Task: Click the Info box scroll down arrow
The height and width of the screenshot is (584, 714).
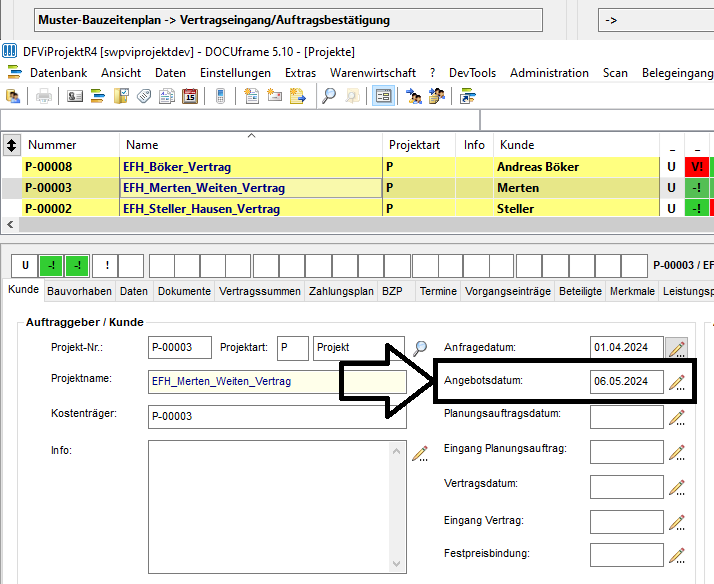Action: pos(397,564)
